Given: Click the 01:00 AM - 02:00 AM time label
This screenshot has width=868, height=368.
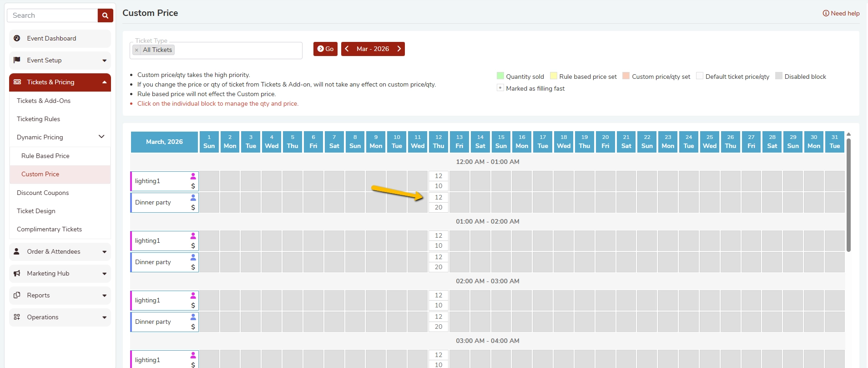Looking at the screenshot, I should 488,221.
